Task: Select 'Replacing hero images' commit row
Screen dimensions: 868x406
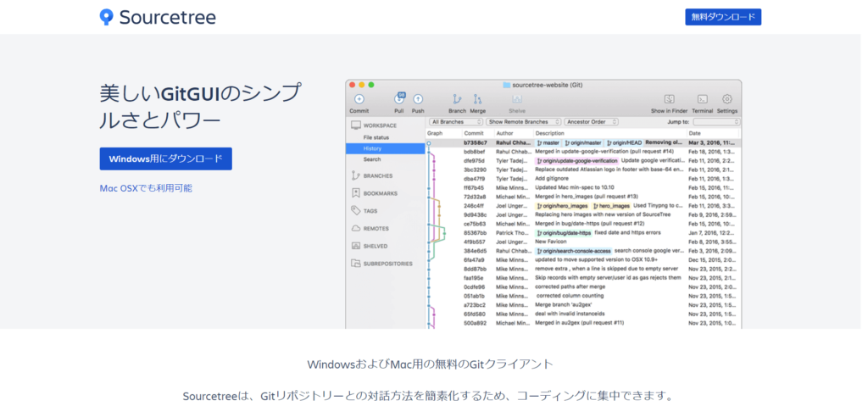Action: (583, 214)
